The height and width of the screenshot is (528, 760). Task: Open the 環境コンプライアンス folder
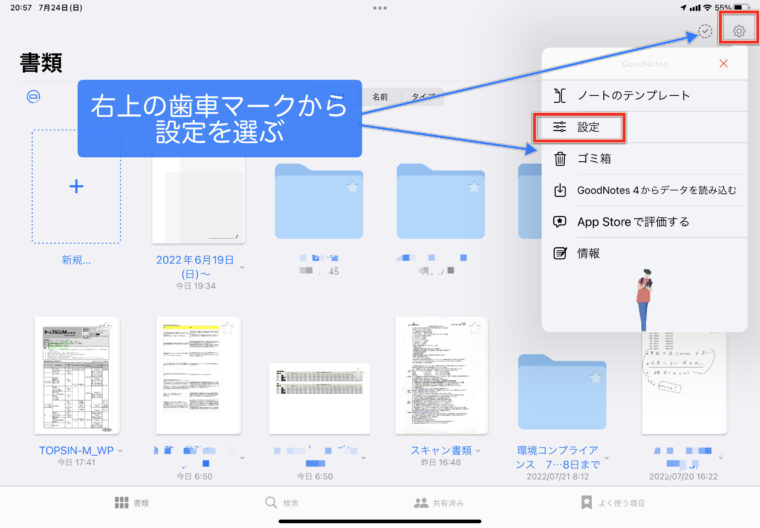562,392
